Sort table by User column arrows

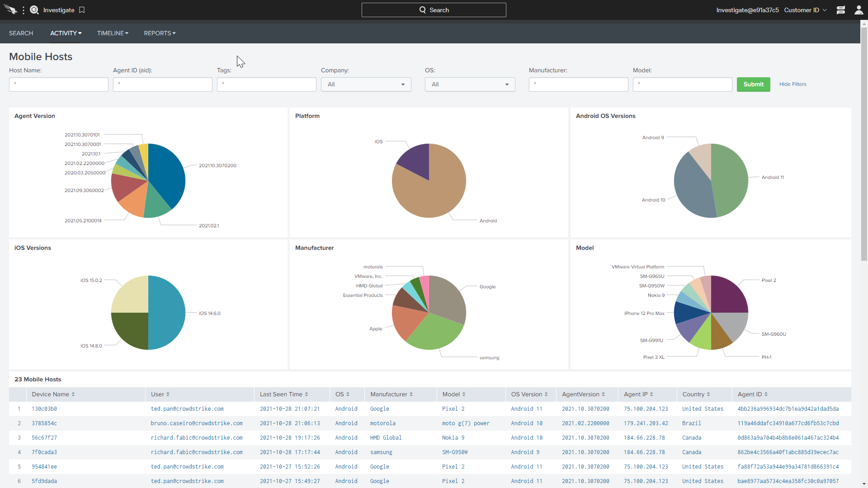click(168, 394)
